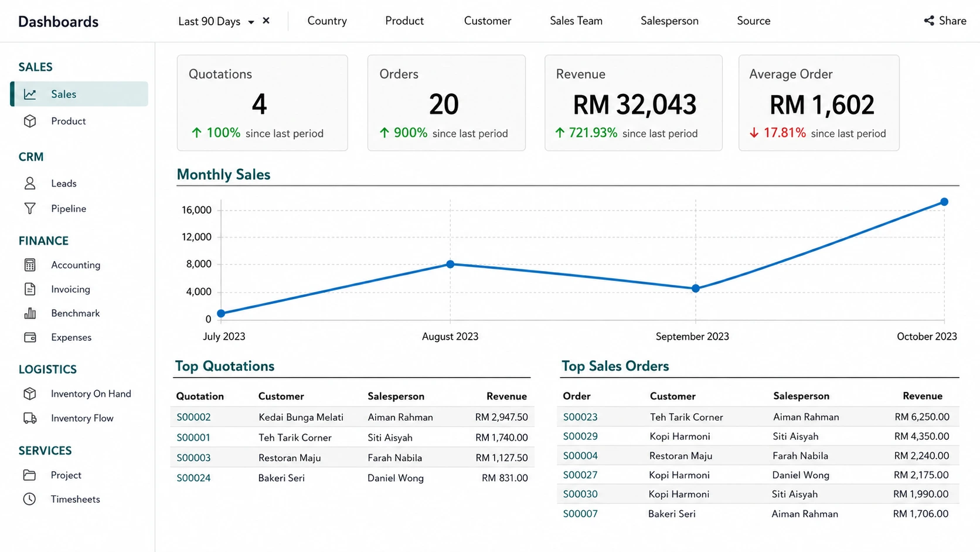Open quotation S00001 link
980x552 pixels.
[x=193, y=438]
